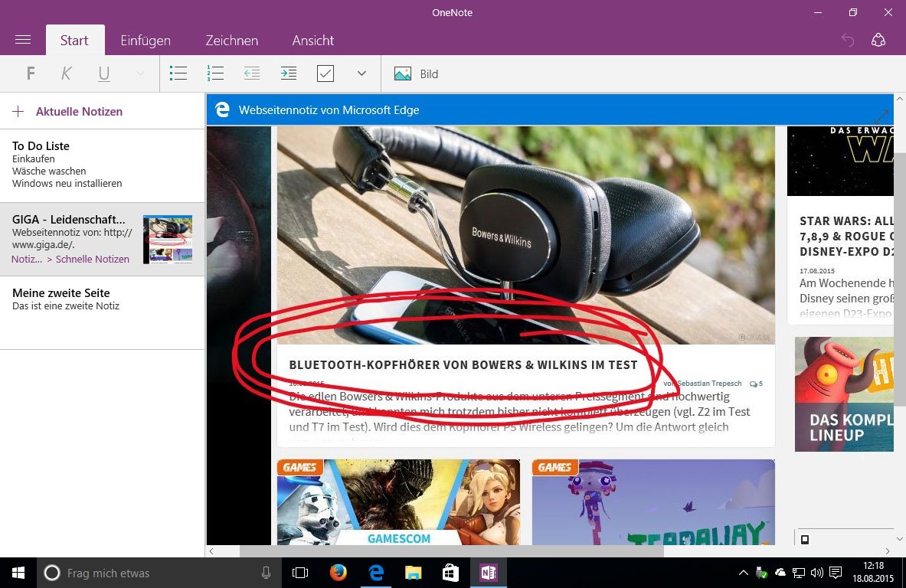Click the vertical scrollbar thumb
Viewport: 906px width, 588px height.
point(900,279)
